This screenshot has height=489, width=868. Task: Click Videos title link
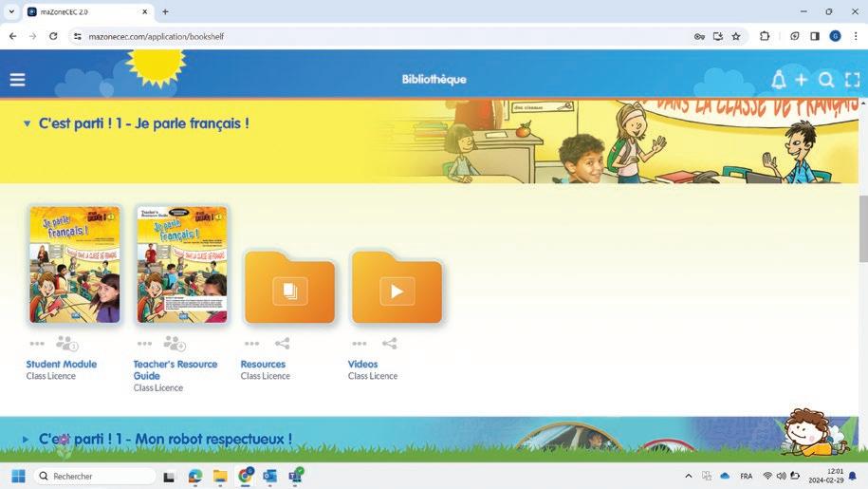pos(362,364)
